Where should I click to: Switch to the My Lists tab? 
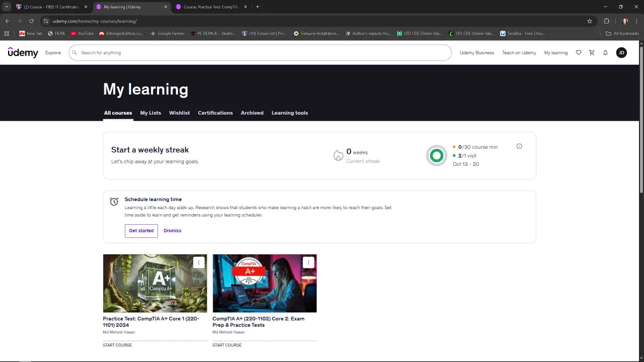150,113
